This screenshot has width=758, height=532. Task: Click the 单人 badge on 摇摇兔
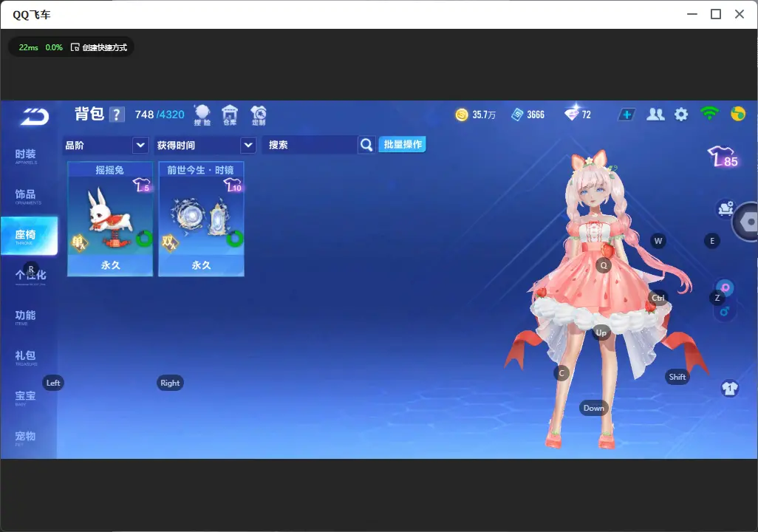pyautogui.click(x=79, y=242)
